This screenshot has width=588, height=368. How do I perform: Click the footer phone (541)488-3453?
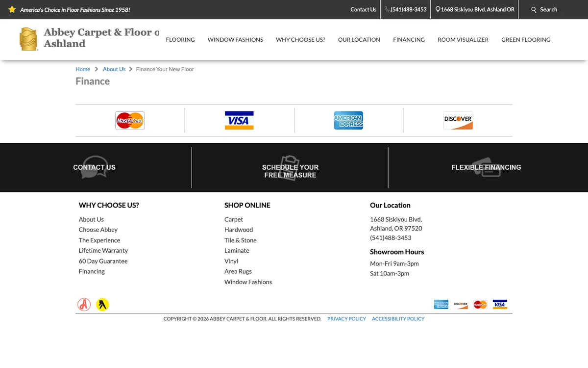click(391, 238)
